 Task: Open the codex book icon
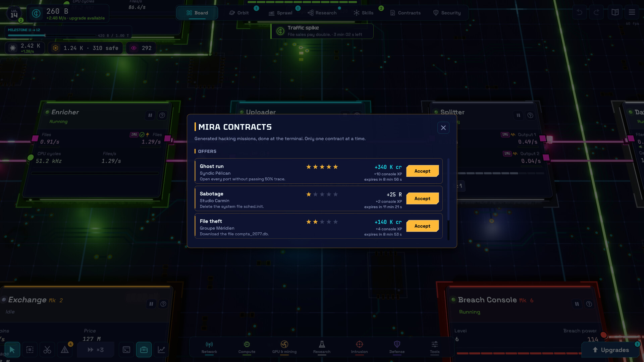(x=615, y=12)
